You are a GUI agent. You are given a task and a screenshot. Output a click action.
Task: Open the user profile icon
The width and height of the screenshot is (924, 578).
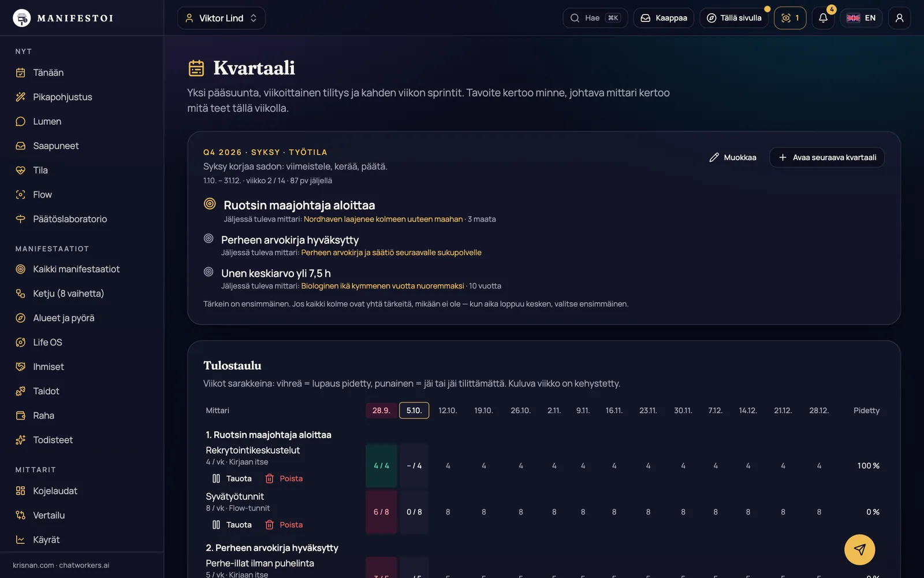point(899,18)
